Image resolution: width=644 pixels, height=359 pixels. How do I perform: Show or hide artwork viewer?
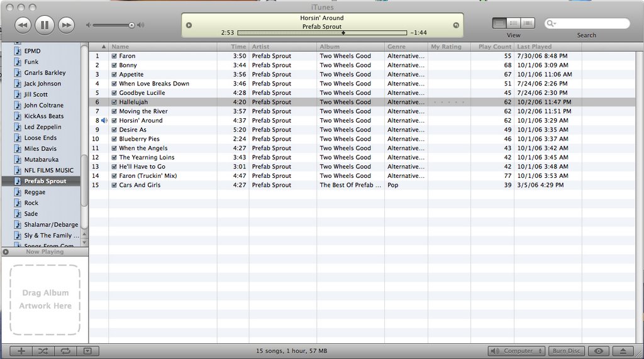coord(87,351)
